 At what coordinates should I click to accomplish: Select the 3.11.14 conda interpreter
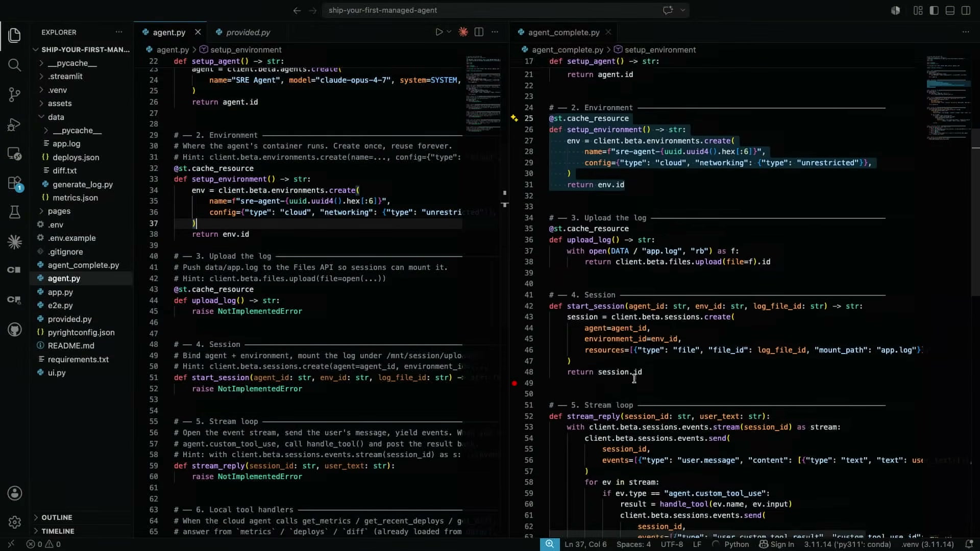[847, 544]
